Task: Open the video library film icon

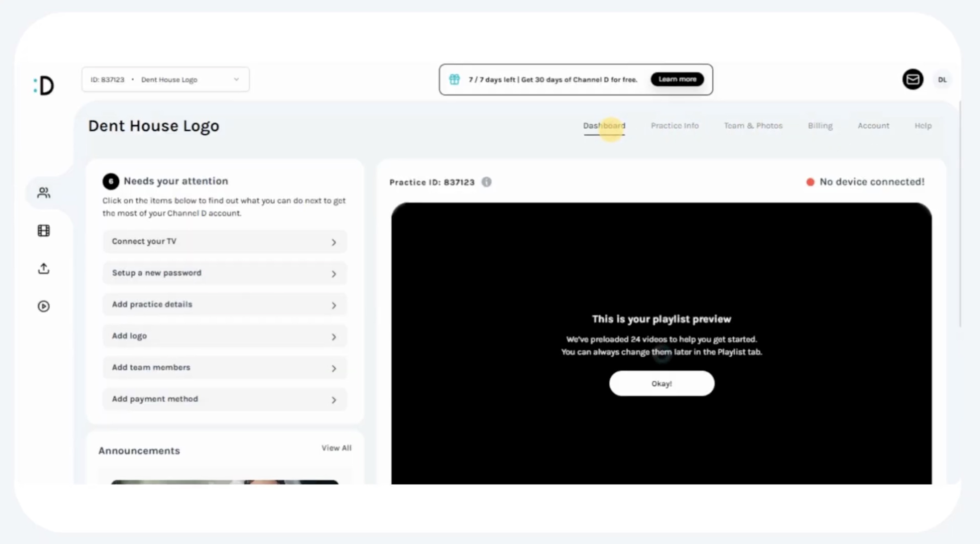Action: 44,231
